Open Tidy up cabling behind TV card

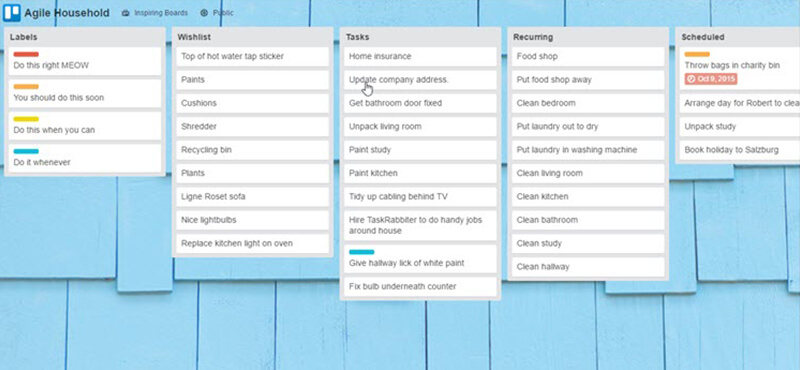420,197
